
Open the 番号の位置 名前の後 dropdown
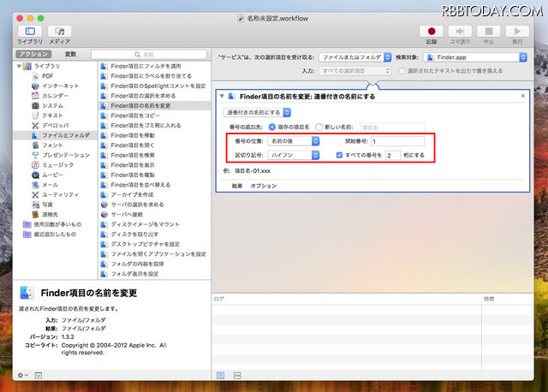pos(294,141)
